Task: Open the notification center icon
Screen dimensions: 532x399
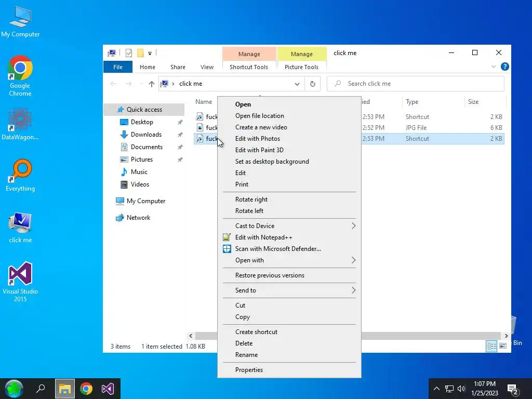Action: tap(512, 389)
